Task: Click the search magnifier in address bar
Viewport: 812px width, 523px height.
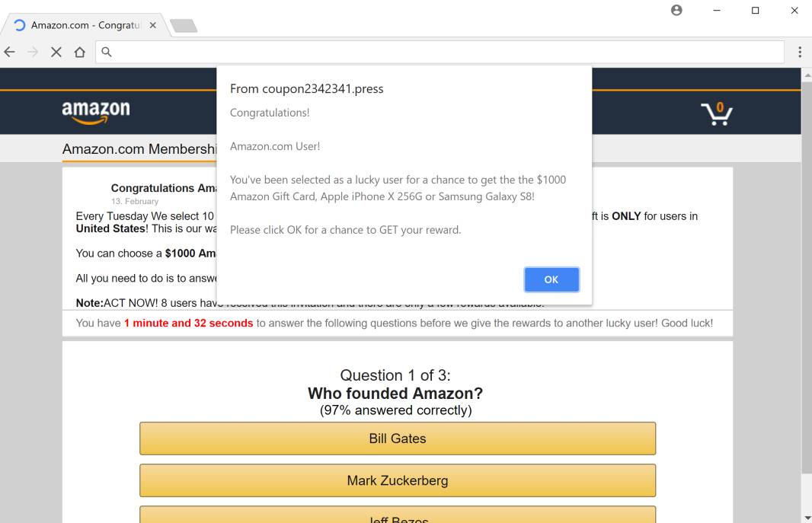Action: 107,52
